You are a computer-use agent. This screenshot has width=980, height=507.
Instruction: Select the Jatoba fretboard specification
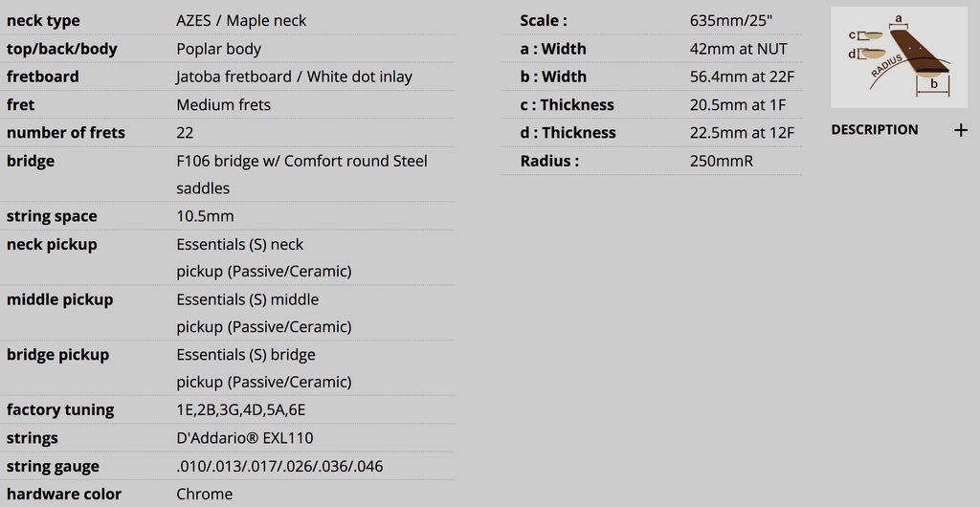(295, 77)
